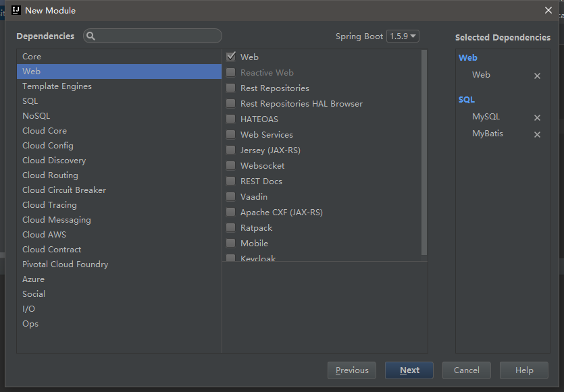Choose the Ops category
Screen dimensions: 564x392
coord(119,323)
